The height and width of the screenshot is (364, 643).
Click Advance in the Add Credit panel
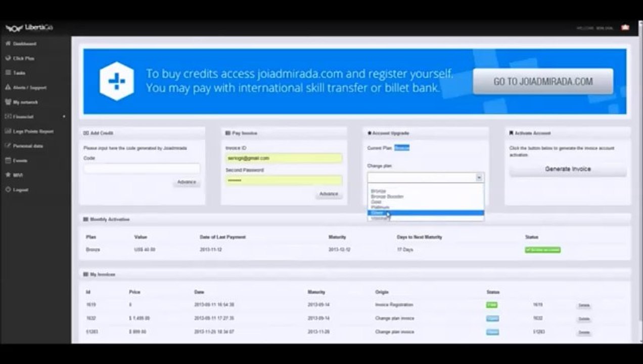click(x=187, y=182)
